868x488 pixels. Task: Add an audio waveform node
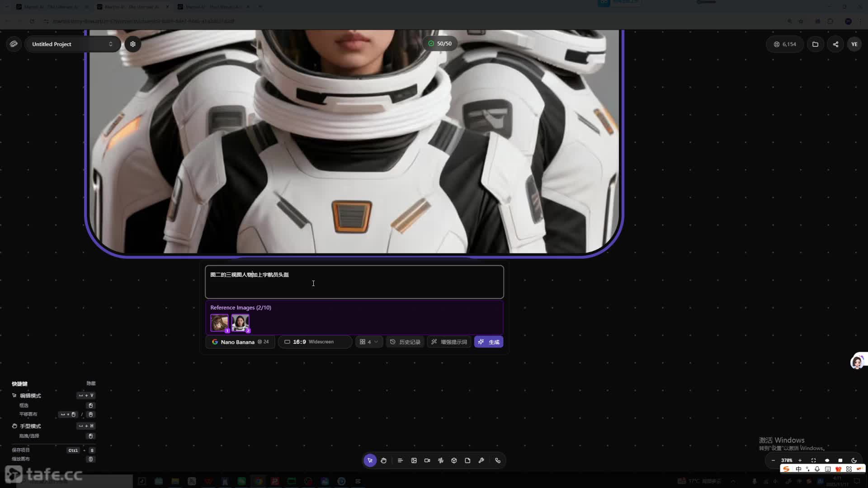[x=441, y=460]
